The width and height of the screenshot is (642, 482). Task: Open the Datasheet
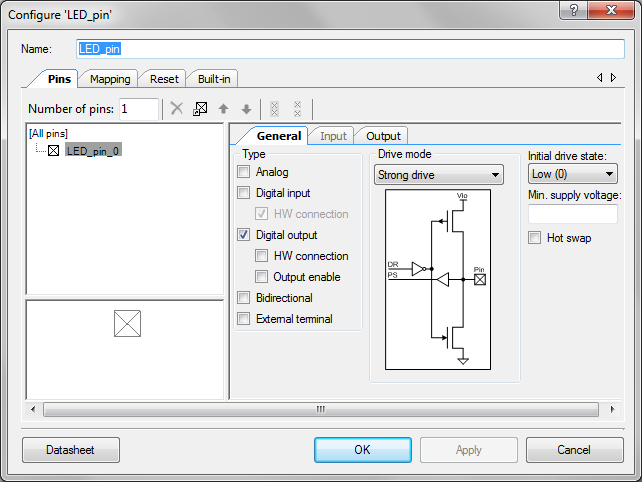coord(70,450)
